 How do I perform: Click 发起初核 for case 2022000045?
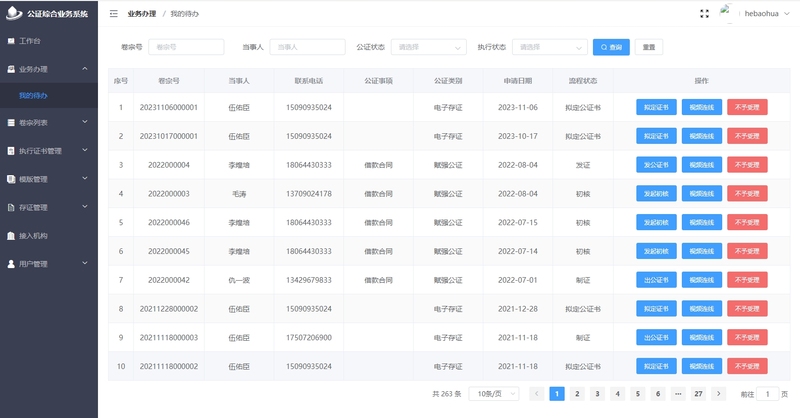[x=656, y=251]
